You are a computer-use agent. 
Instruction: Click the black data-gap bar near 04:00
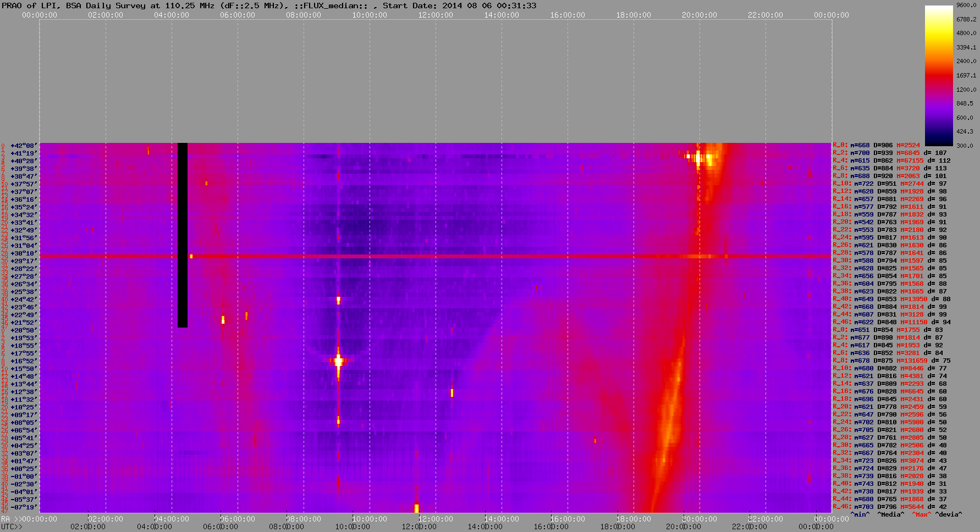coord(183,235)
